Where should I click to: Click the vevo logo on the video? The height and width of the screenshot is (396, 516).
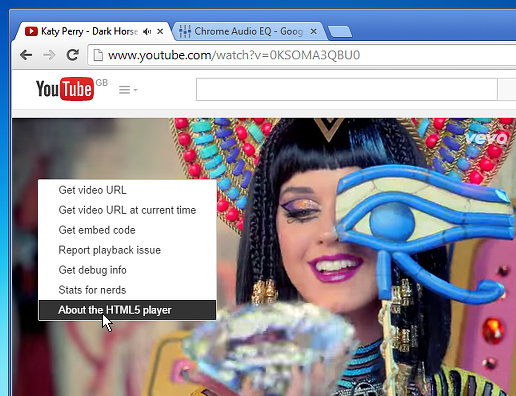[487, 138]
